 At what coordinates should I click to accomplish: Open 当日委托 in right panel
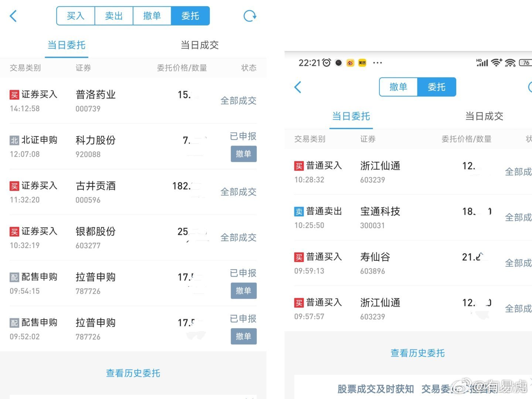tap(351, 116)
